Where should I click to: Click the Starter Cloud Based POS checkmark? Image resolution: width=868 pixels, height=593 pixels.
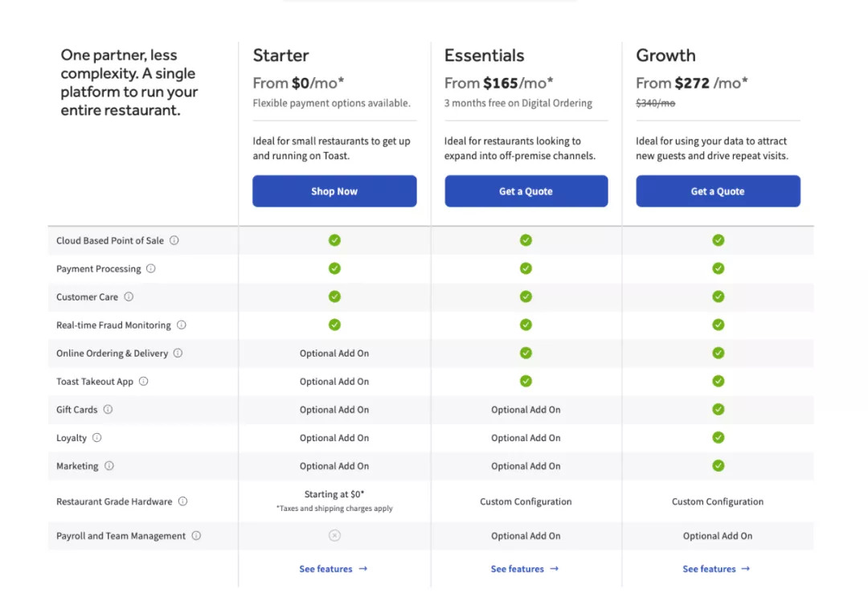click(334, 240)
